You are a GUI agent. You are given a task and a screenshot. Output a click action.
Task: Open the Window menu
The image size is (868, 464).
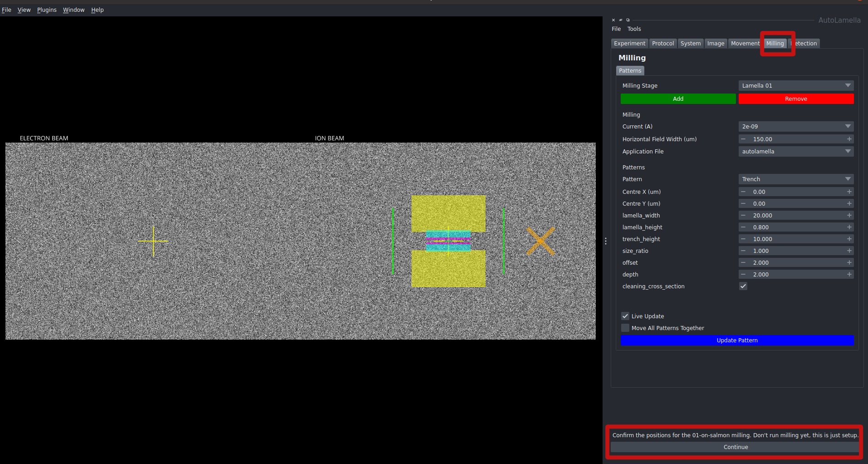[74, 10]
